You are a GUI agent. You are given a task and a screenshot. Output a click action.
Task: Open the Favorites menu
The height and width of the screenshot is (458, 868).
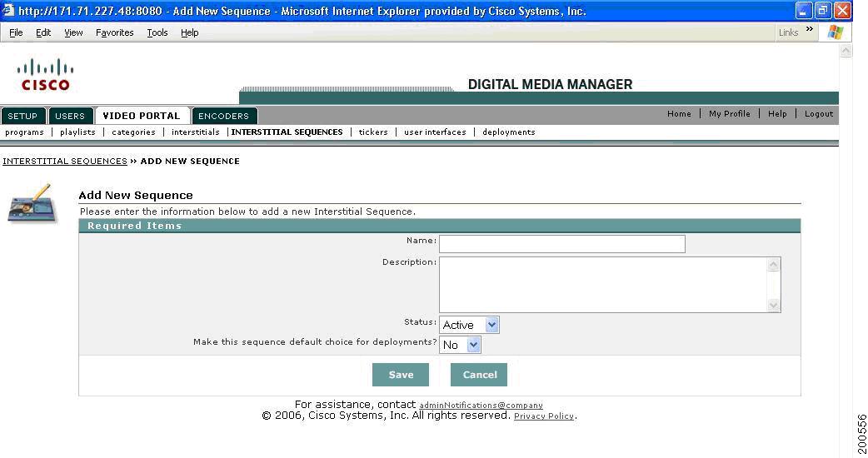tap(115, 32)
